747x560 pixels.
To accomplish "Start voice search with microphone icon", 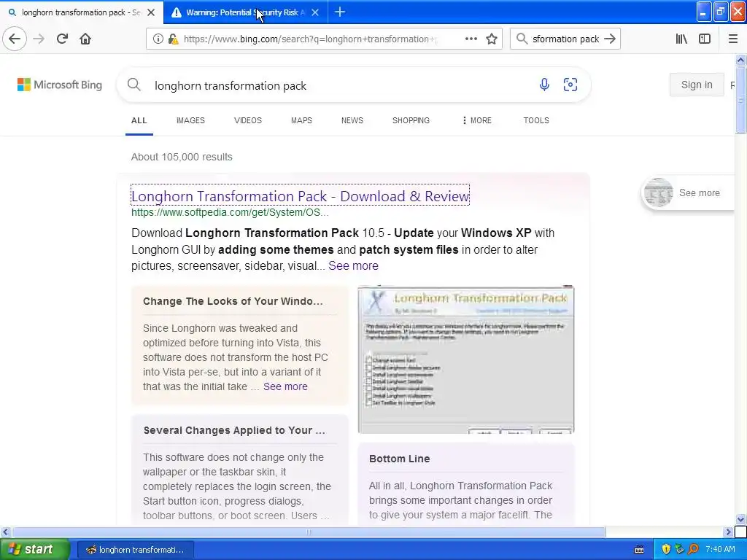I will pyautogui.click(x=544, y=85).
